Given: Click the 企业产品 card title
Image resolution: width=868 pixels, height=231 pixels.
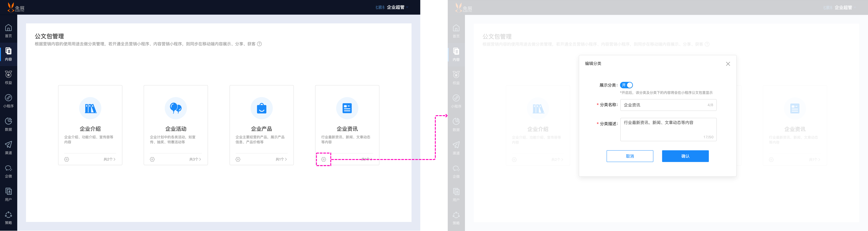Looking at the screenshot, I should [x=262, y=129].
